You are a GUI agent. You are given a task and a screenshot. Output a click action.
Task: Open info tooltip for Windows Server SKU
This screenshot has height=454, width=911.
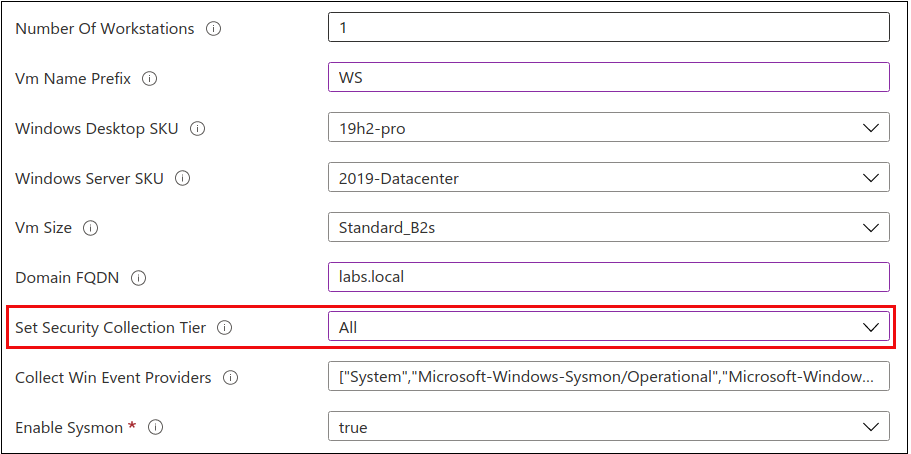(182, 179)
